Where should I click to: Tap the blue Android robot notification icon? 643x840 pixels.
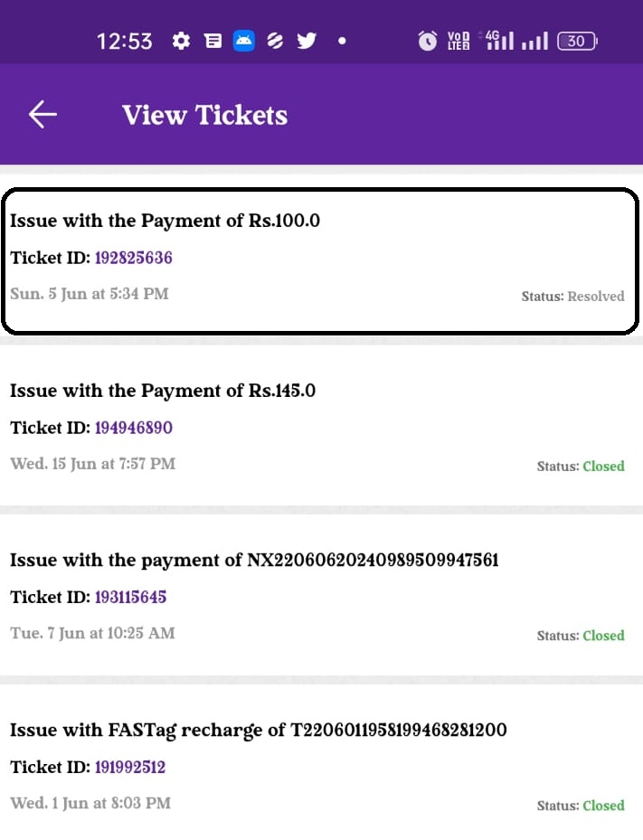[x=244, y=41]
